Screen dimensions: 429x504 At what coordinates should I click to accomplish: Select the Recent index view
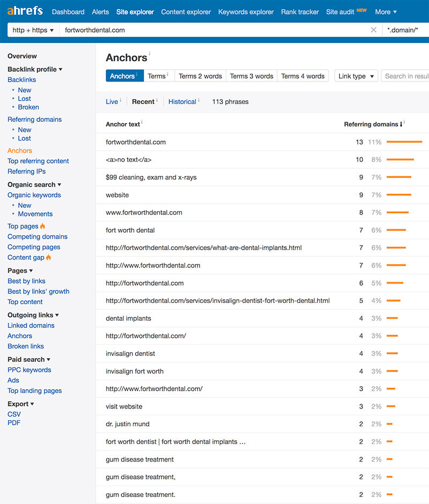click(143, 102)
